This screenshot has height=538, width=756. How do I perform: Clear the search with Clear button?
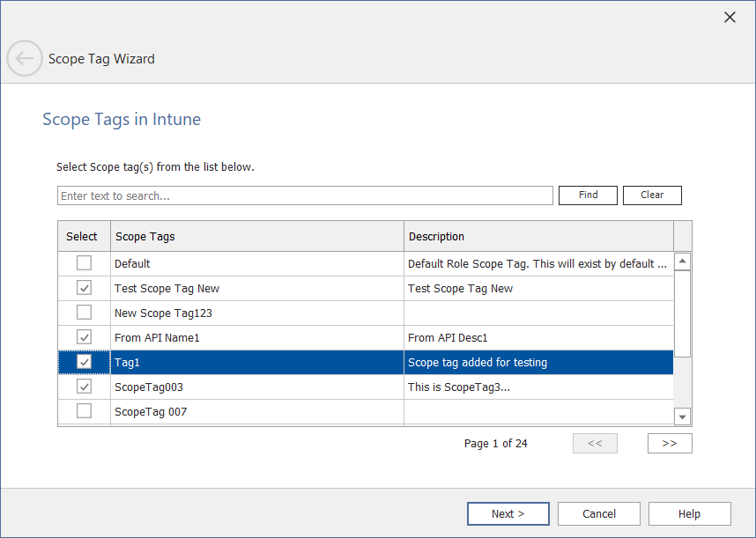coord(652,195)
